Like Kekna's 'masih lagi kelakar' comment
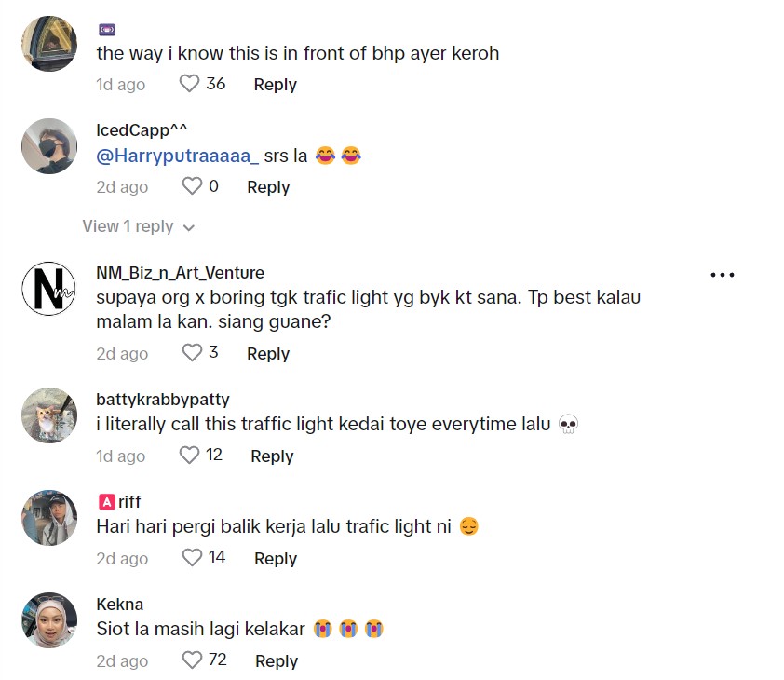 (192, 660)
